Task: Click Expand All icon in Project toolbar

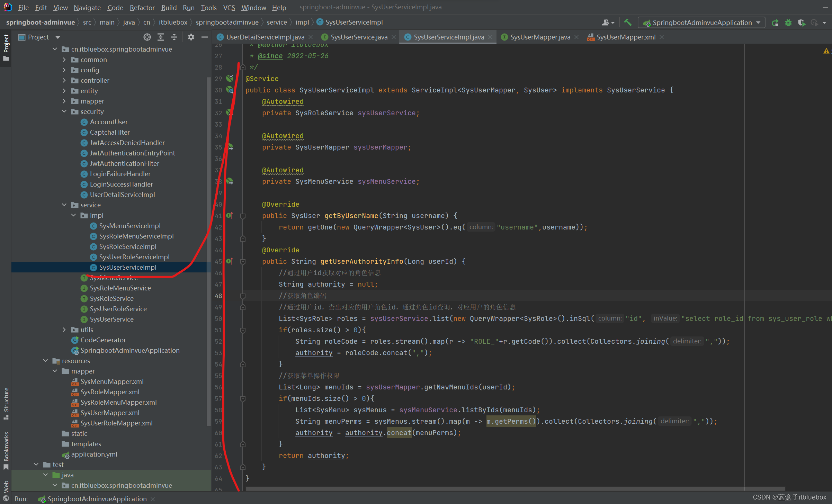Action: (161, 37)
